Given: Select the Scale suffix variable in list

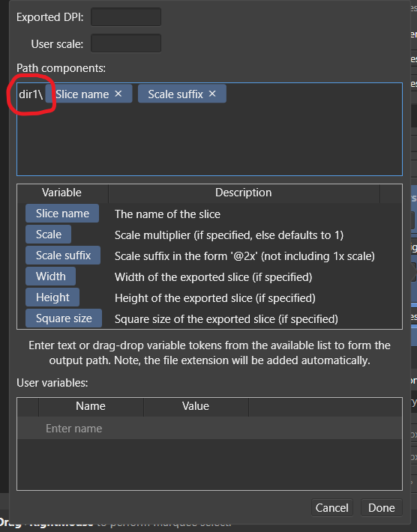Looking at the screenshot, I should 63,256.
